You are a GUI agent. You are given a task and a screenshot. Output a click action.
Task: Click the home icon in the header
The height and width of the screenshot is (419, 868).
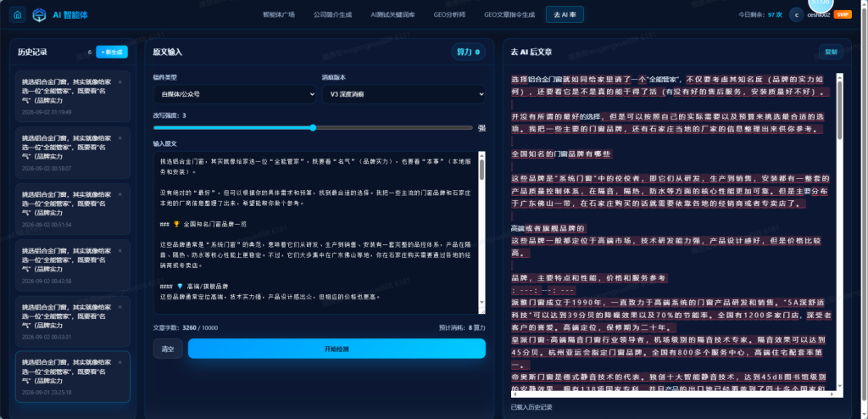click(18, 15)
